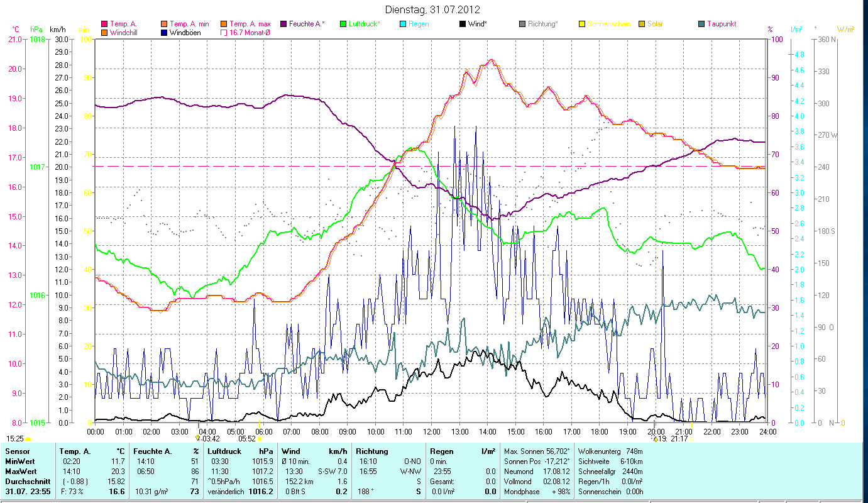Click the Max. Sonnen 56,702° entry
This screenshot has width=868, height=503.
(x=537, y=451)
